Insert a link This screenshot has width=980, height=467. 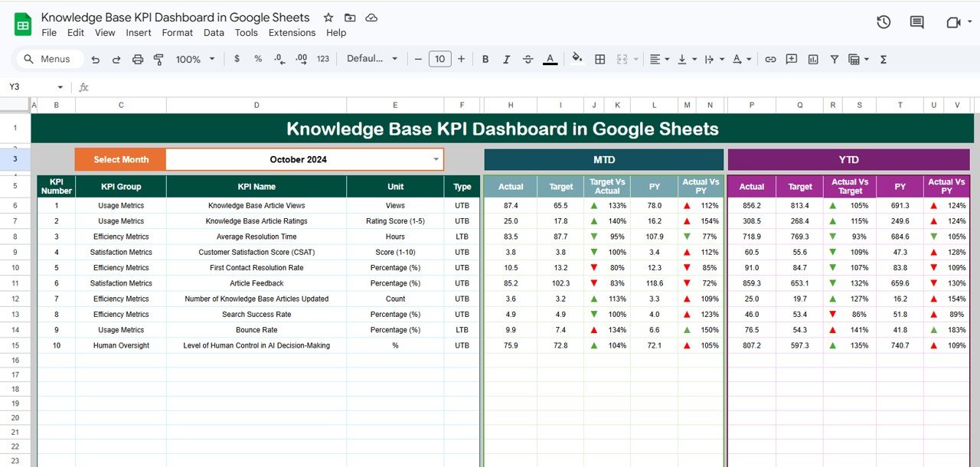pos(770,59)
